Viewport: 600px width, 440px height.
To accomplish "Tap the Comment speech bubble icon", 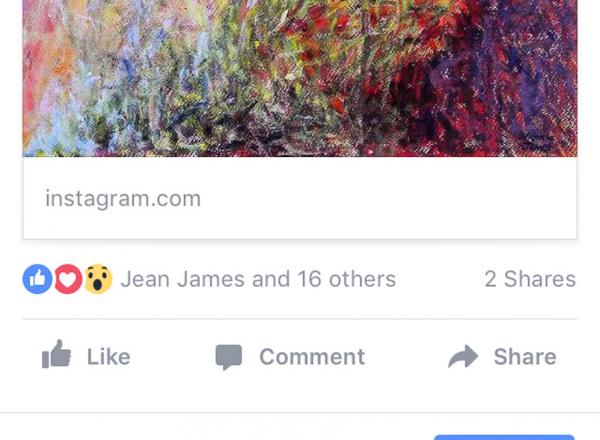I will pos(229,357).
